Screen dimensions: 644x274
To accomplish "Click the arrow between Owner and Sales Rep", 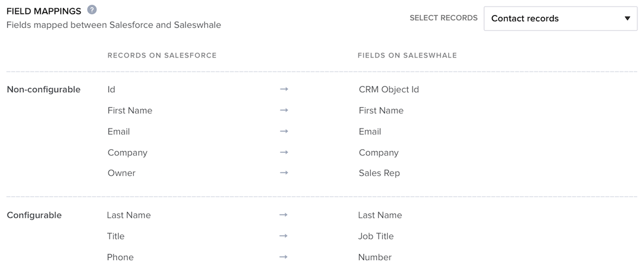I will [284, 173].
